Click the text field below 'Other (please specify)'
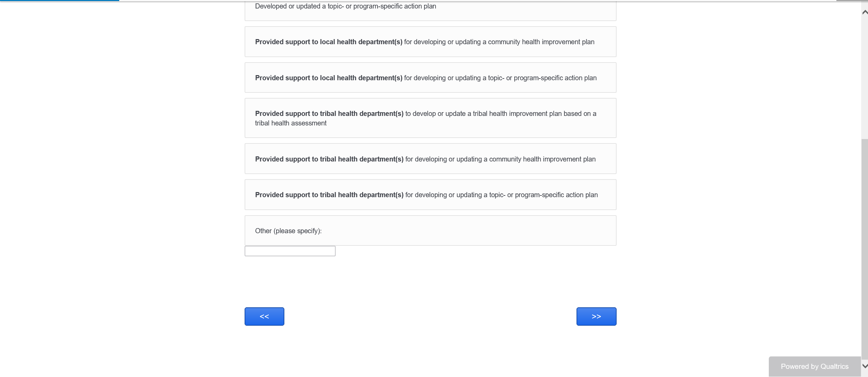868x377 pixels. click(290, 251)
